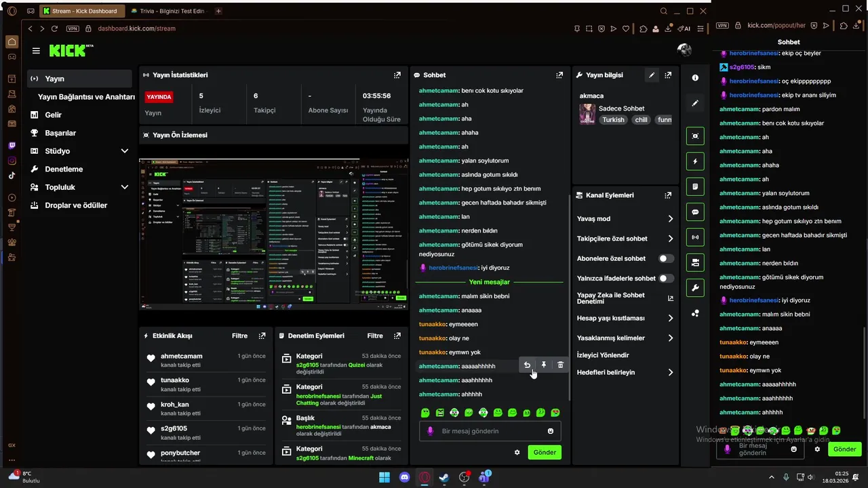Pop out the Yayın bilgisi panel

pyautogui.click(x=668, y=75)
